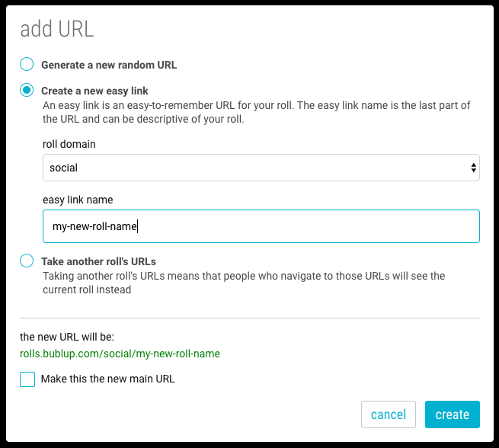This screenshot has height=448, width=499.
Task: Click the "Create a new easy link" label text
Action: (x=94, y=91)
